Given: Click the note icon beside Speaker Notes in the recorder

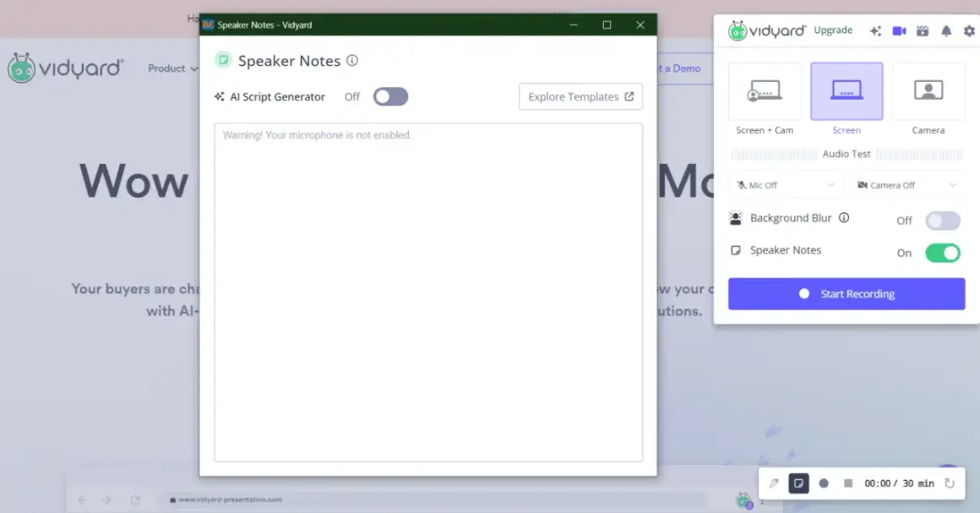Looking at the screenshot, I should (736, 250).
